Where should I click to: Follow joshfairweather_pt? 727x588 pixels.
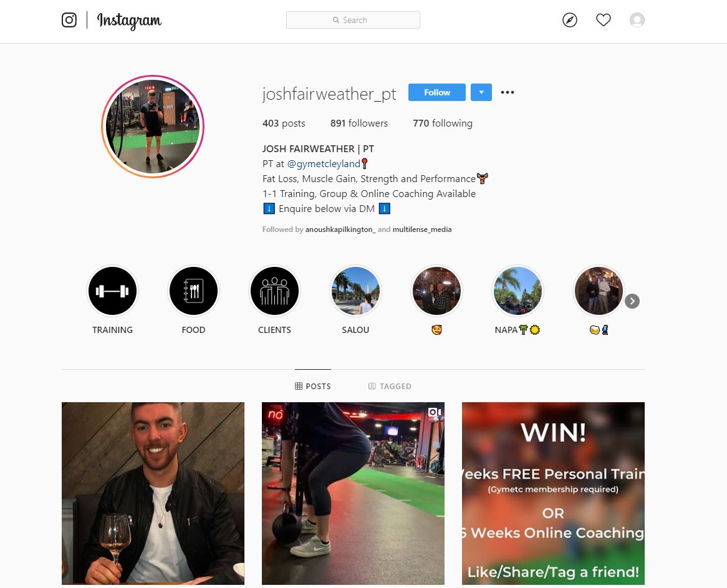pos(436,92)
